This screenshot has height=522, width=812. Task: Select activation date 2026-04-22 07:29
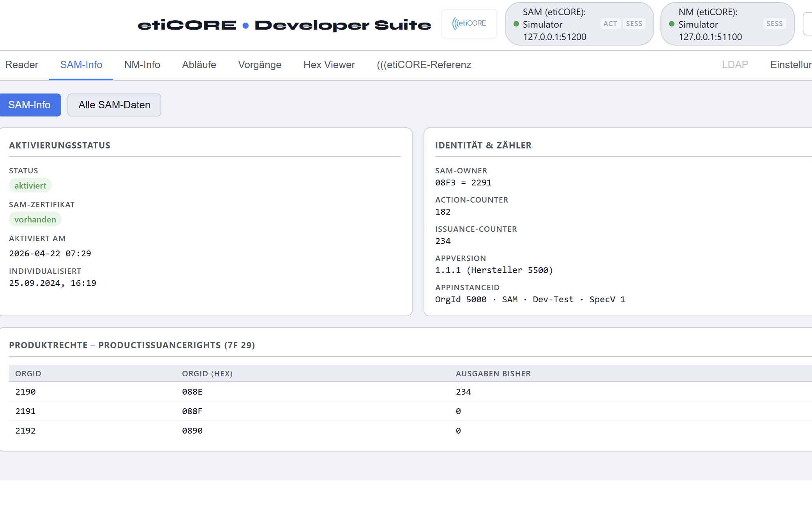50,254
